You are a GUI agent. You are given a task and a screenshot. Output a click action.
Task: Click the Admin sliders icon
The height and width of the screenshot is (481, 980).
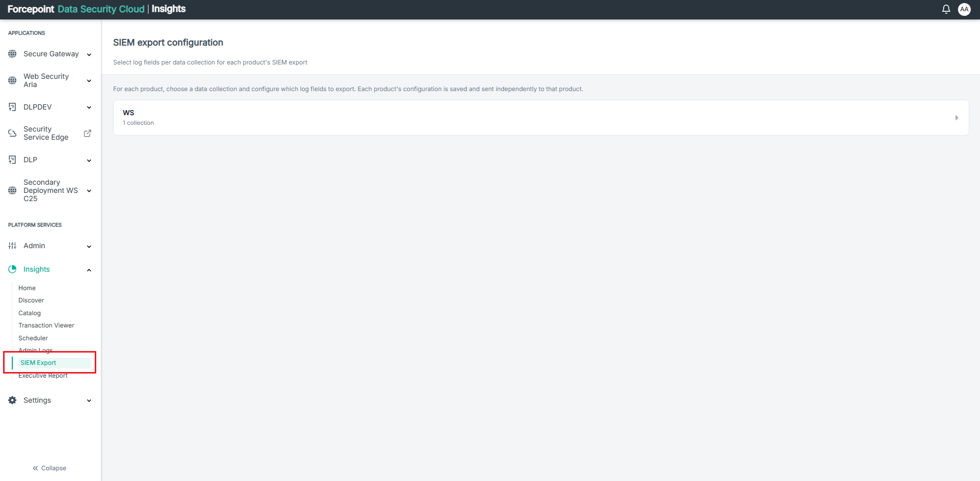pyautogui.click(x=12, y=246)
